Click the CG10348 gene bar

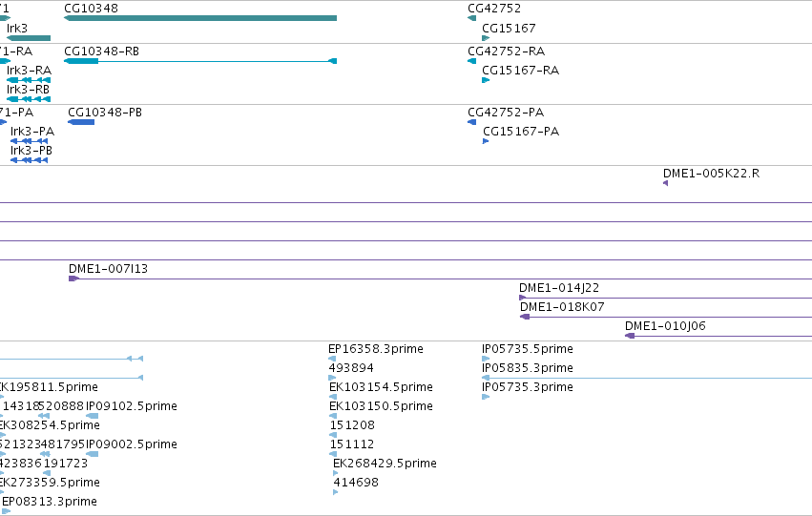199,18
